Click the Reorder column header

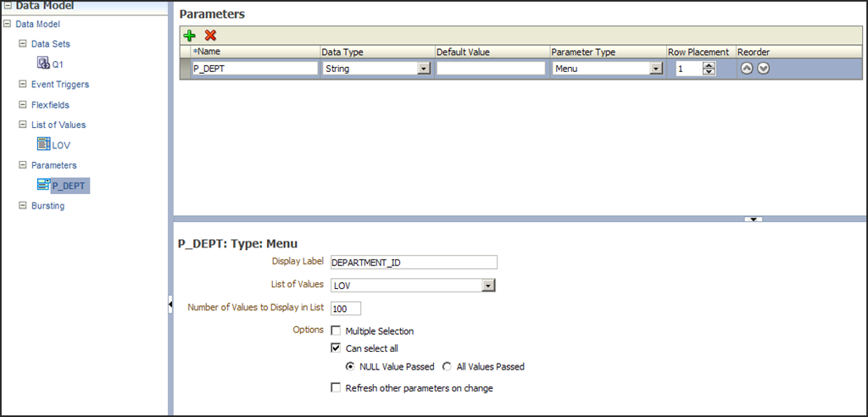[x=753, y=52]
